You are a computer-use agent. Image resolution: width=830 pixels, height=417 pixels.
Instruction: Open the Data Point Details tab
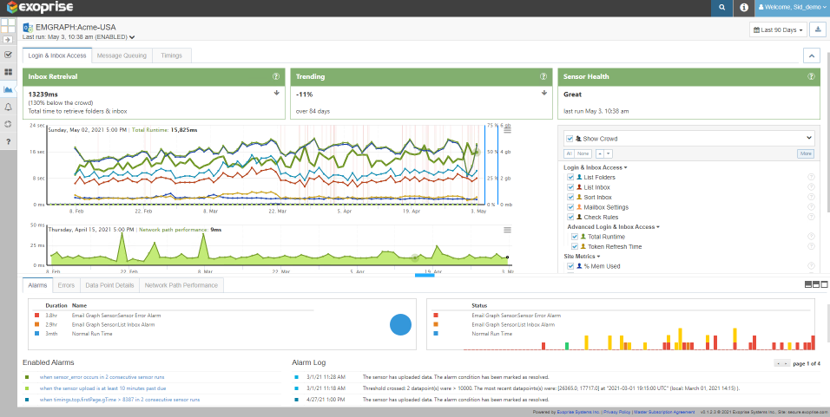coord(110,285)
